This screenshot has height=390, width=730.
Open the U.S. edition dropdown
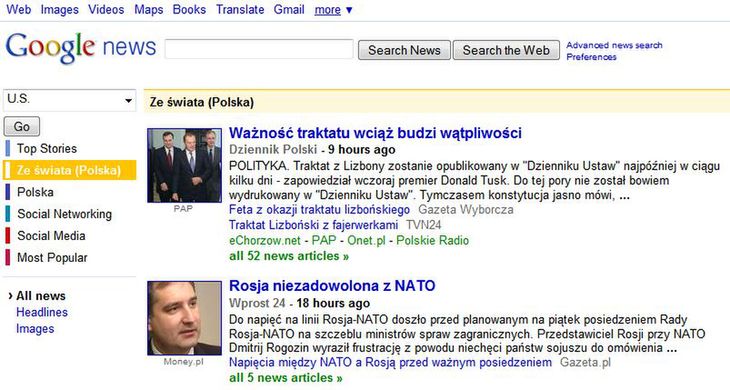[69, 100]
